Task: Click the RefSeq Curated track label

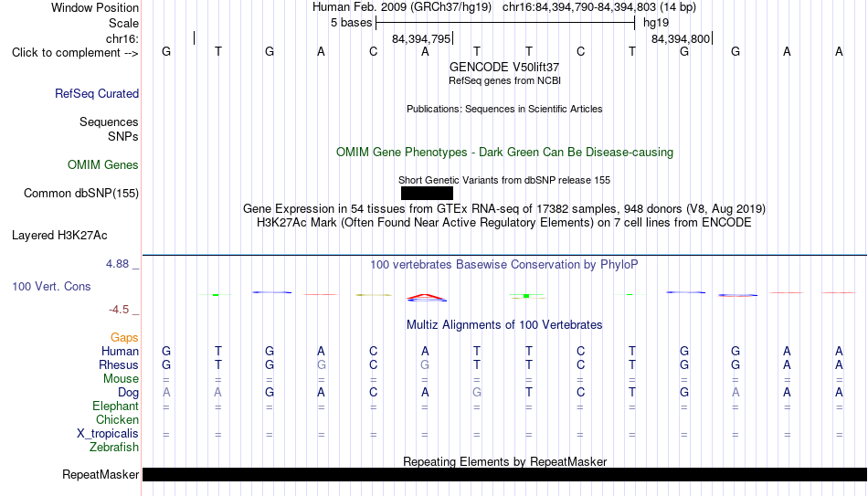Action: tap(97, 93)
